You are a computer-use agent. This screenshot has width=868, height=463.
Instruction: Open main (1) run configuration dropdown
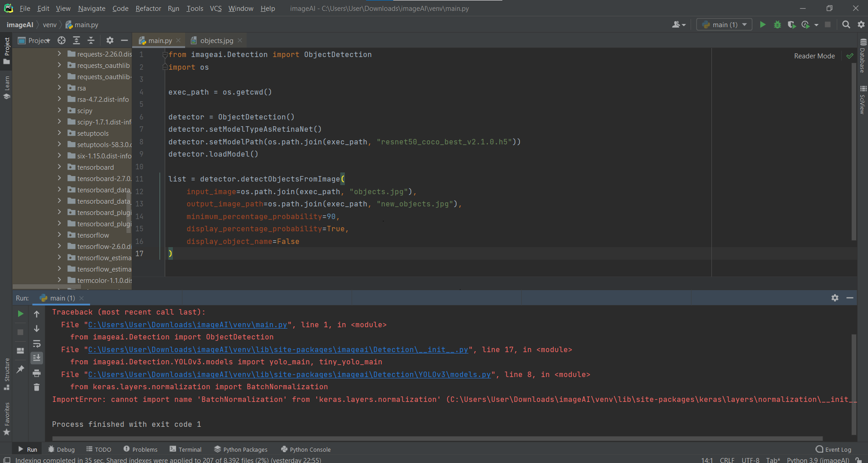click(724, 24)
